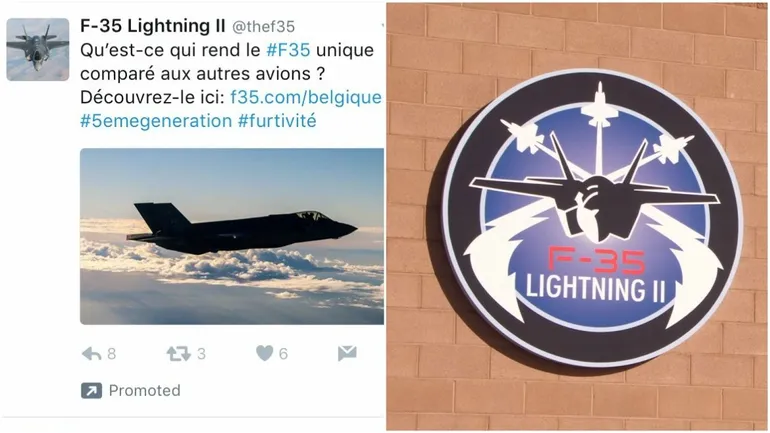
Task: Open the F-35 jet photo in tweet
Action: [x=232, y=236]
